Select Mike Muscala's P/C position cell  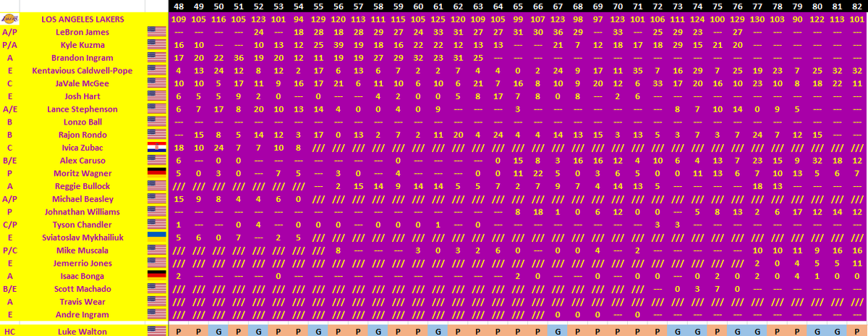point(10,251)
